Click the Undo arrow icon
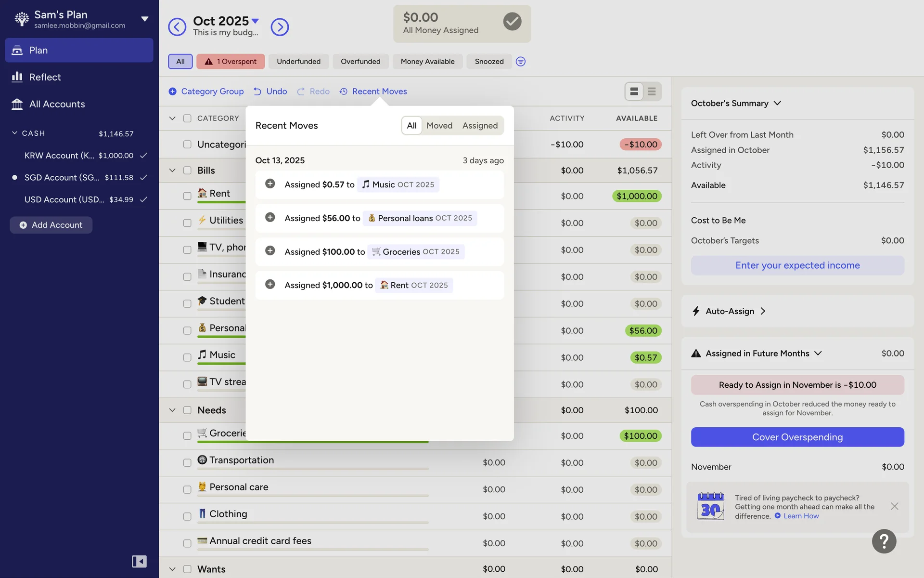 [257, 92]
